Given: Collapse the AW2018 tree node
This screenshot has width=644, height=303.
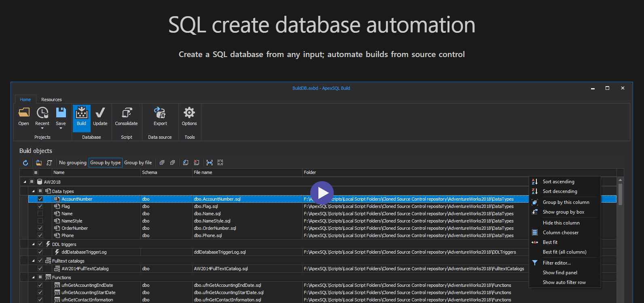Looking at the screenshot, I should [x=25, y=182].
